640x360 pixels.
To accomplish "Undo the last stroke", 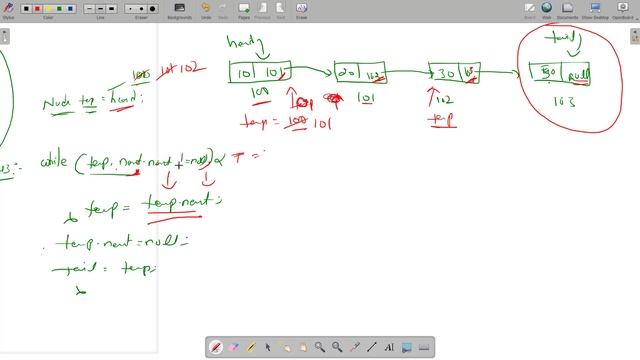I will pos(206,11).
